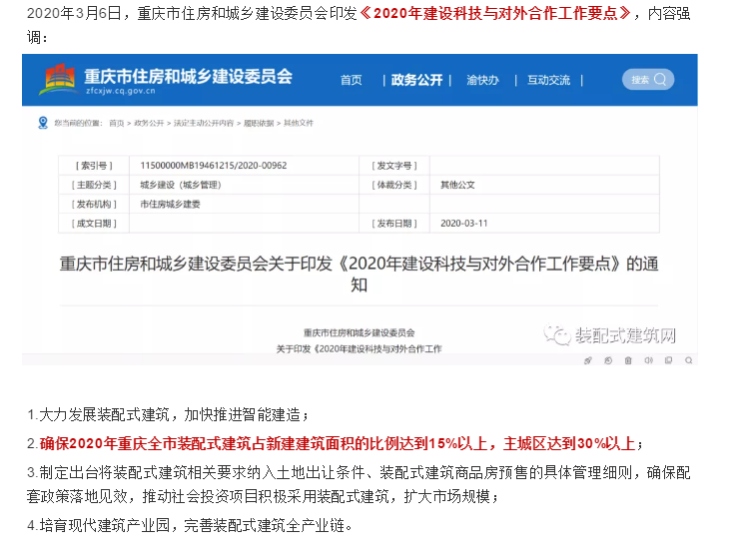
Task: Click the publish date 2020-03-11
Action: pos(463,223)
